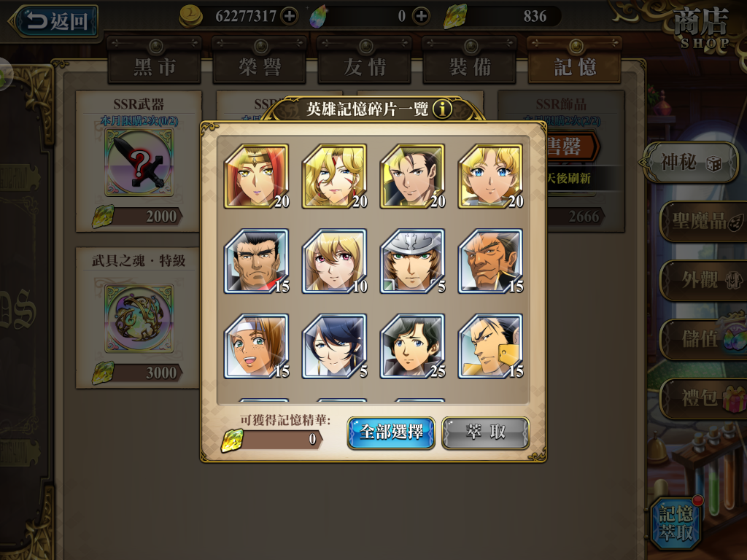Image resolution: width=747 pixels, height=560 pixels.
Task: Select the 武具之魂·特級 item icon
Action: [139, 319]
